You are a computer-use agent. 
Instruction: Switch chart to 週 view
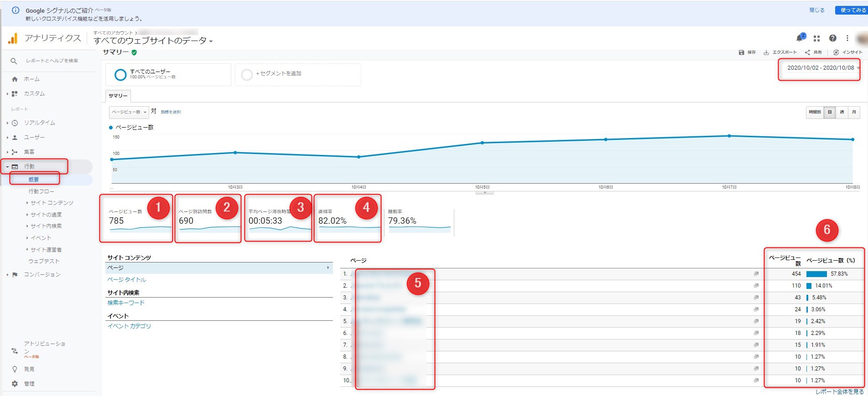(x=842, y=112)
